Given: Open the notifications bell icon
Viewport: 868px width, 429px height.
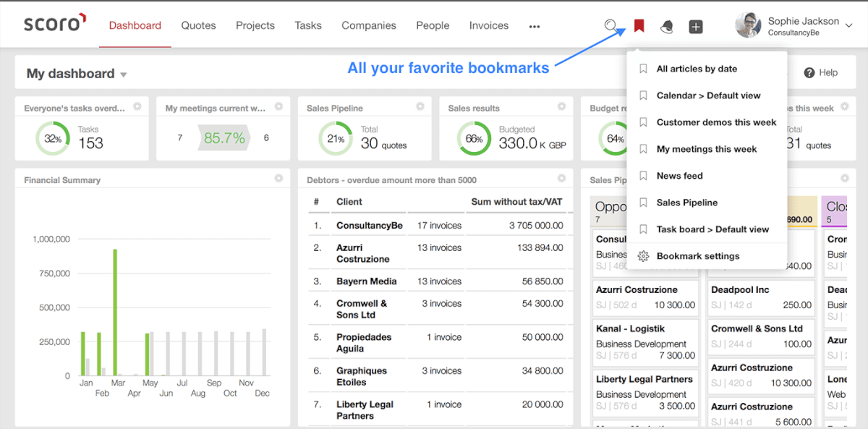Looking at the screenshot, I should [x=667, y=26].
